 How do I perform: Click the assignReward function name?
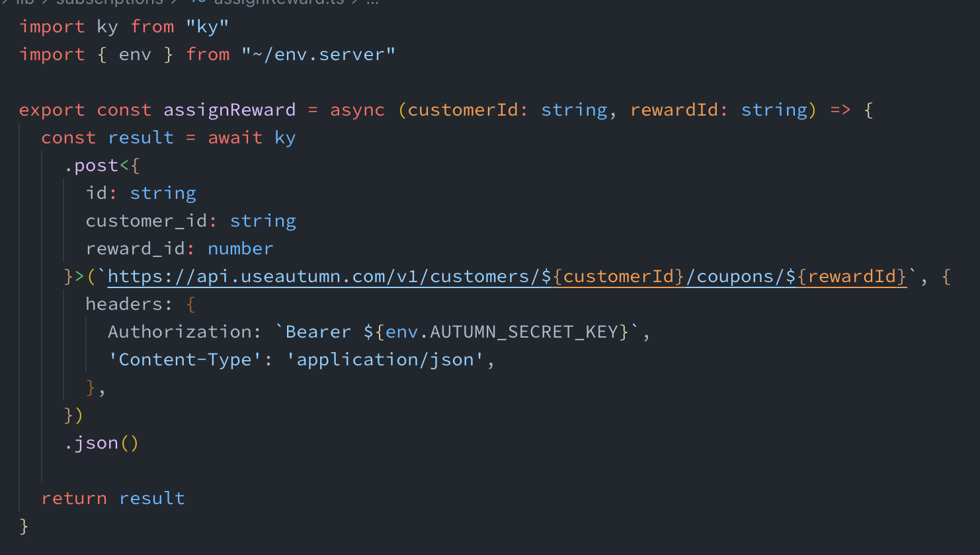pyautogui.click(x=229, y=110)
